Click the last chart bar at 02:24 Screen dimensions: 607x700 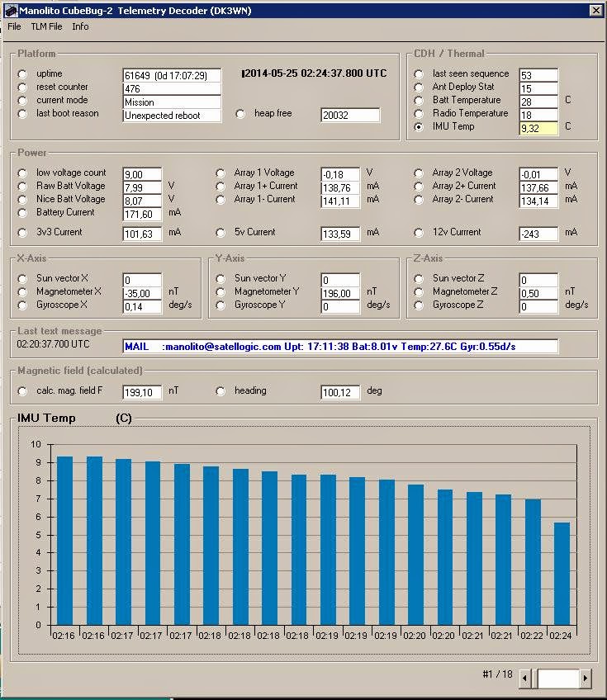tap(562, 574)
